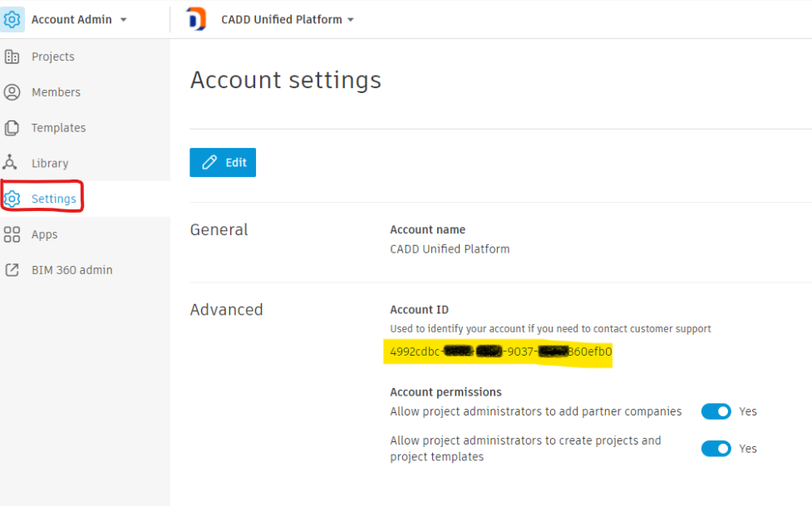Click the Account Admin gear icon
The image size is (812, 506).
(12, 20)
